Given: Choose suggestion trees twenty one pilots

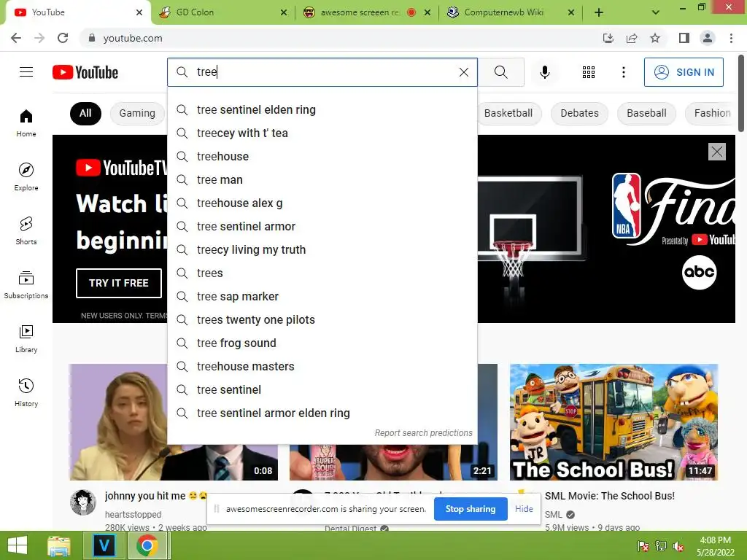Looking at the screenshot, I should tap(322, 319).
